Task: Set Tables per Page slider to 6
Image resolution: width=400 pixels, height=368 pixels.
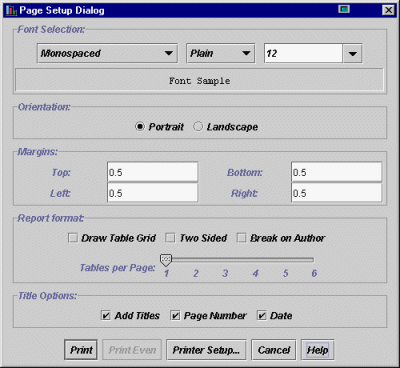Action: click(x=313, y=260)
